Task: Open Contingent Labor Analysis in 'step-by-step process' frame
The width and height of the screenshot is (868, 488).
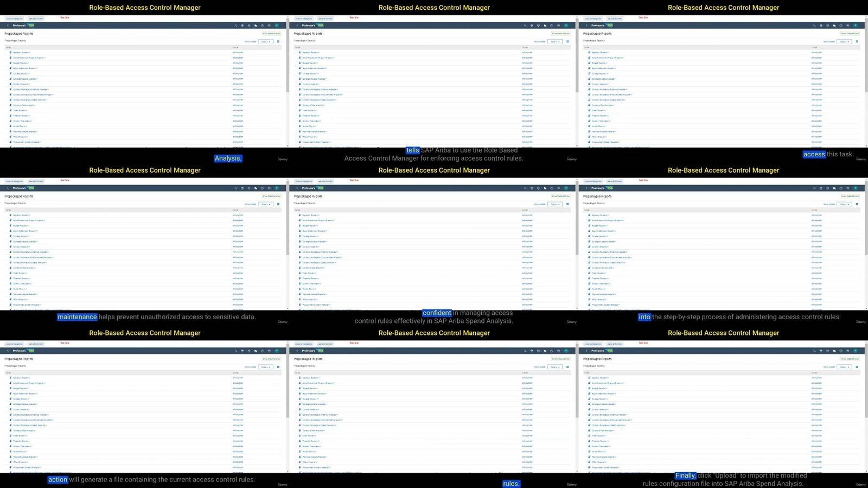Action: click(x=604, y=242)
